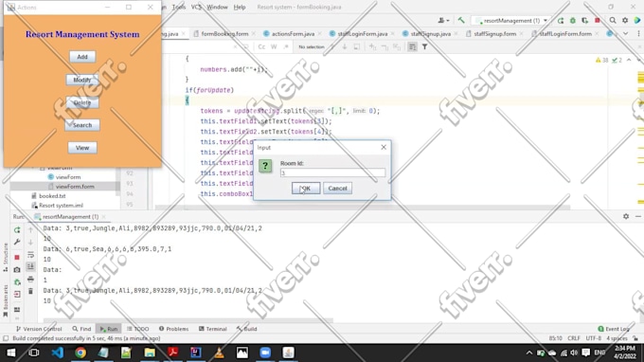Image resolution: width=644 pixels, height=362 pixels.
Task: Click the inspection widget chevron near warnings count
Action: [629, 60]
